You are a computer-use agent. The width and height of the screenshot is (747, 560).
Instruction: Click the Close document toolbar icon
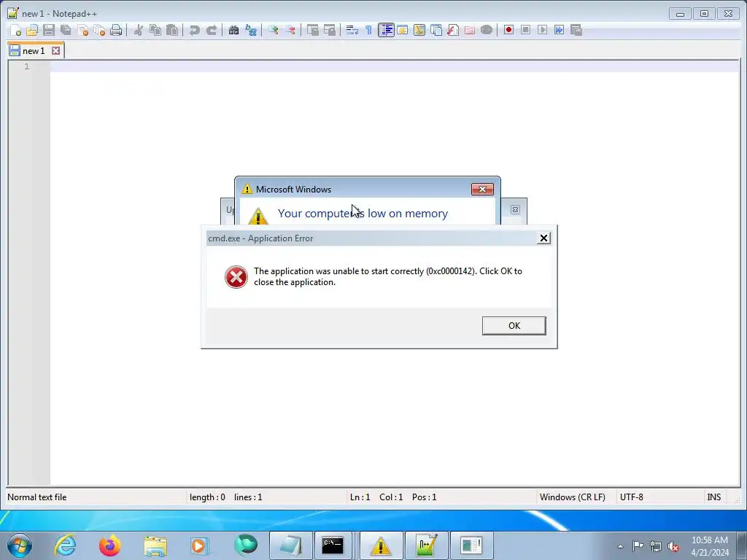(82, 31)
